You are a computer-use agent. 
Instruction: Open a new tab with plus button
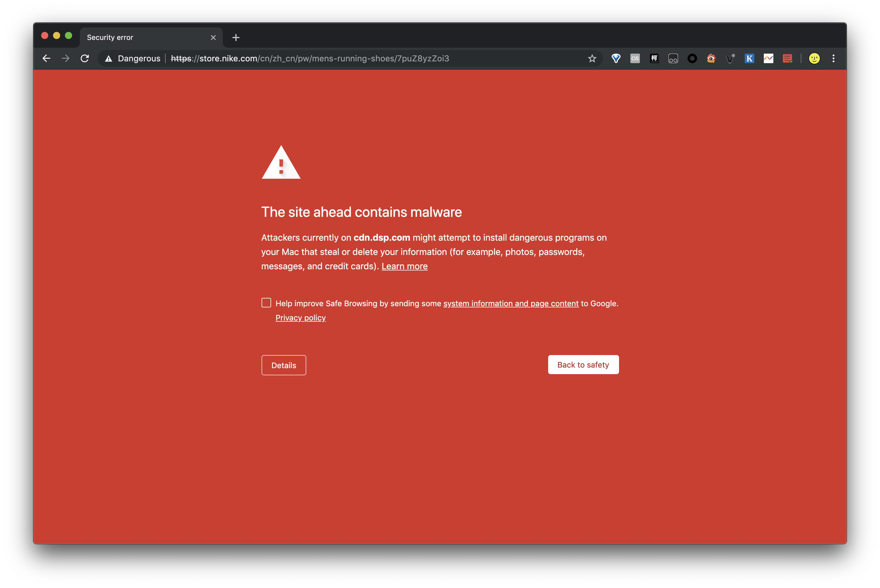click(236, 38)
